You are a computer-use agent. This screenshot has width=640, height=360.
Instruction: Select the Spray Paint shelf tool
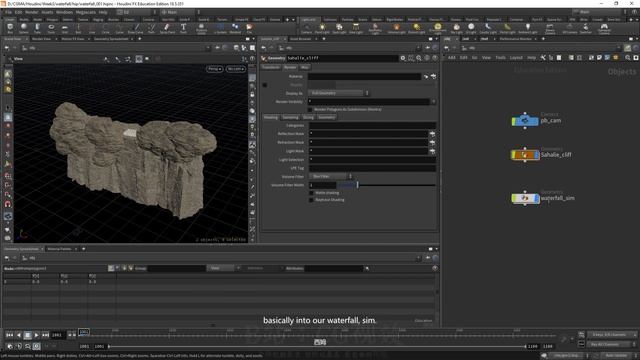click(167, 28)
